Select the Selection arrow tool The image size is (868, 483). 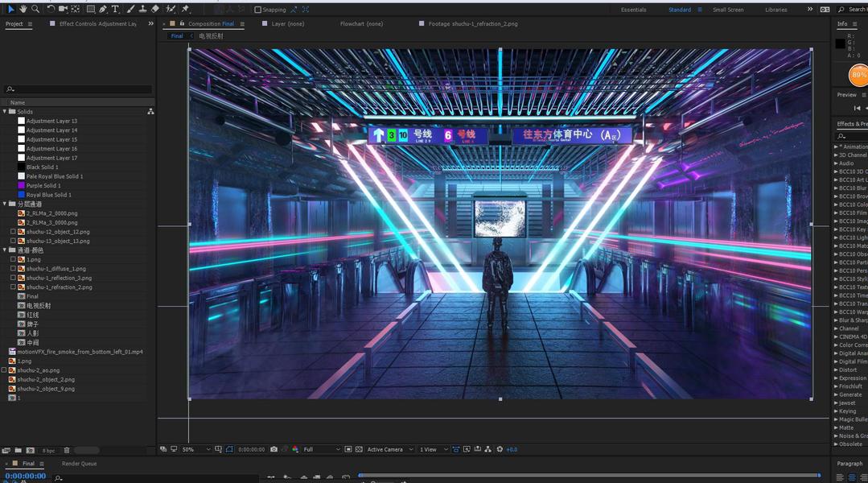tap(11, 9)
